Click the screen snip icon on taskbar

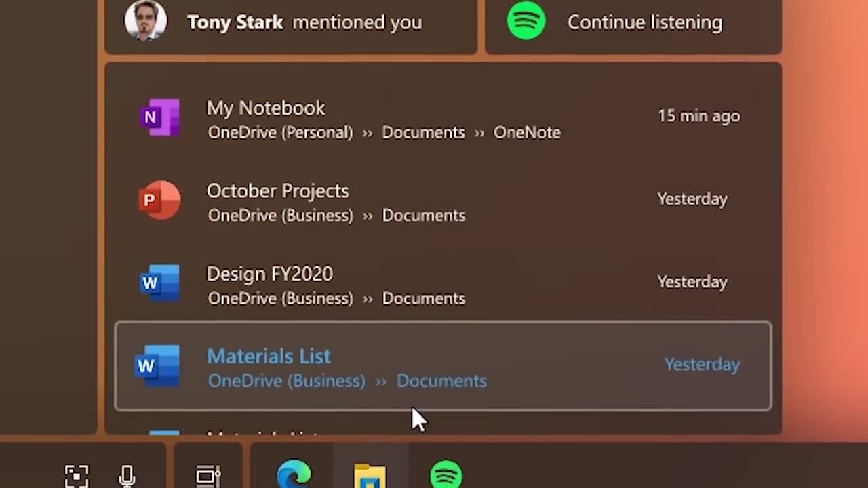(x=77, y=475)
